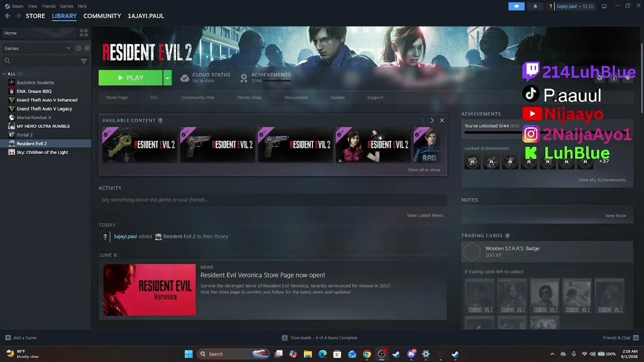Image resolution: width=644 pixels, height=362 pixels.
Task: Open the Store Page link
Action: 117,98
